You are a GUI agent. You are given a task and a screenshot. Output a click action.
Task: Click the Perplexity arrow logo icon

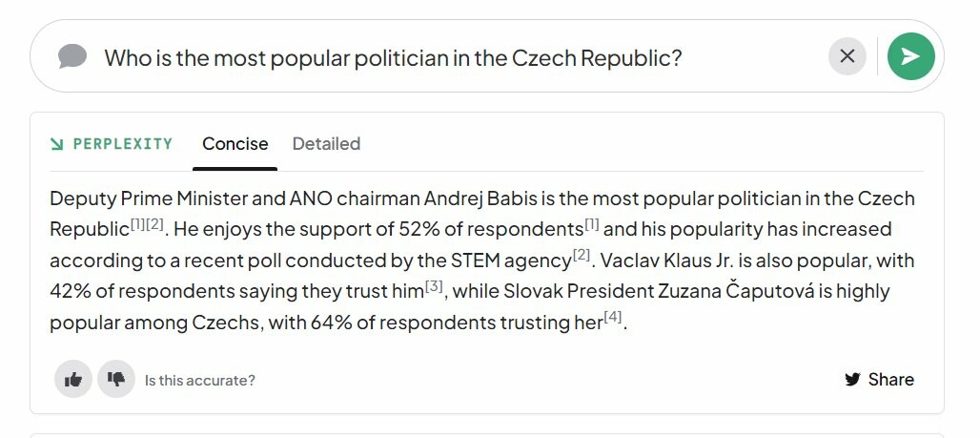57,144
